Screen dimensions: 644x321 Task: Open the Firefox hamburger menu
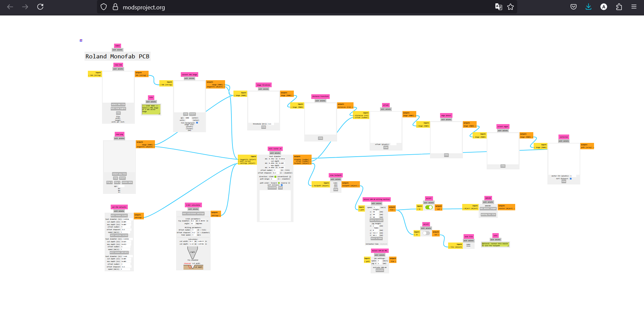634,7
